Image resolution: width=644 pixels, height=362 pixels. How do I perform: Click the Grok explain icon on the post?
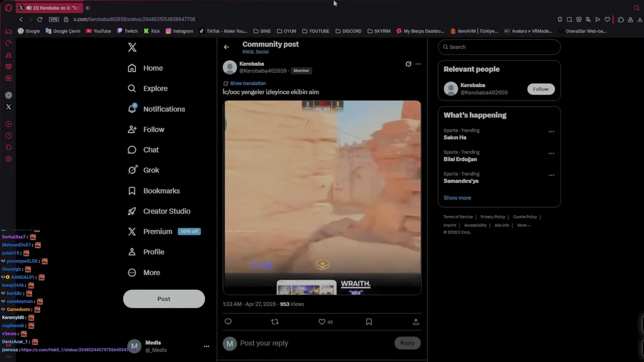pyautogui.click(x=409, y=64)
